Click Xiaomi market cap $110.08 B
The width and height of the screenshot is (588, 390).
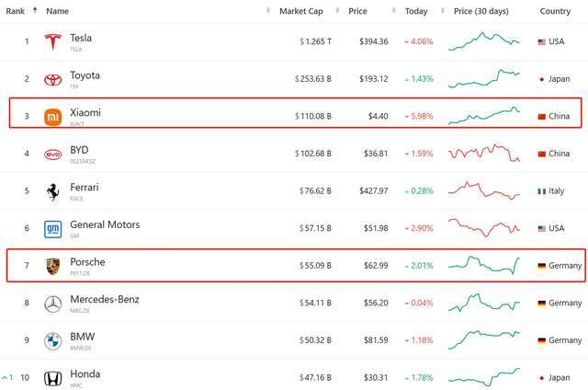pos(313,117)
